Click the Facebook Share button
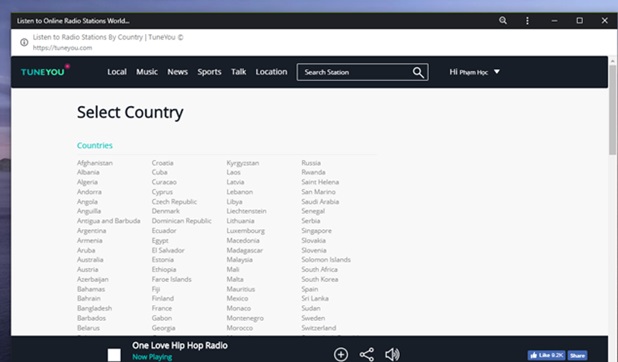 coord(577,355)
